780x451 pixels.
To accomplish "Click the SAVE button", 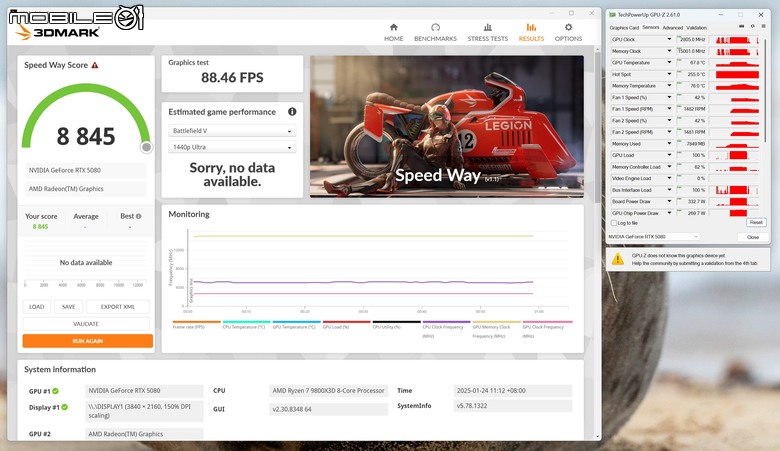I will click(69, 307).
